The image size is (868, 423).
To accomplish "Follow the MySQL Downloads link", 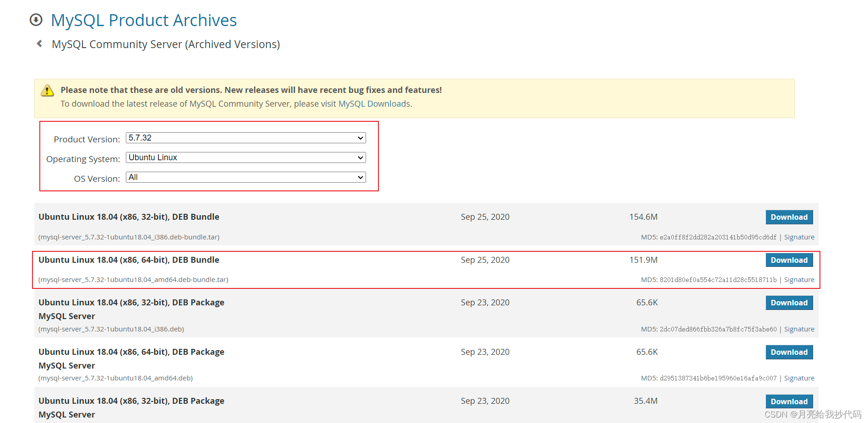I will [374, 104].
